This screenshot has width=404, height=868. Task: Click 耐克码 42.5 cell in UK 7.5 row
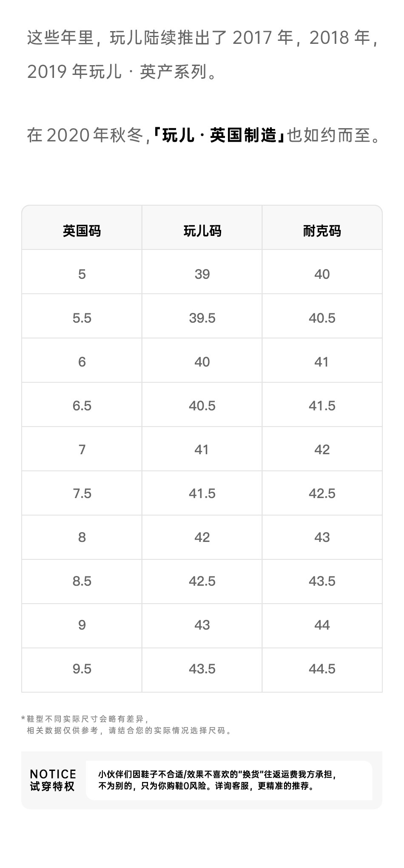point(322,493)
